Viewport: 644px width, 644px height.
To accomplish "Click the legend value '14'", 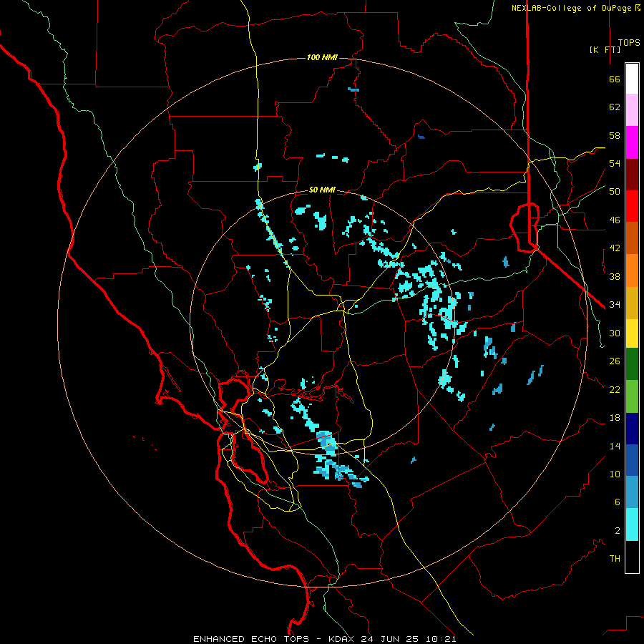I will click(x=615, y=446).
